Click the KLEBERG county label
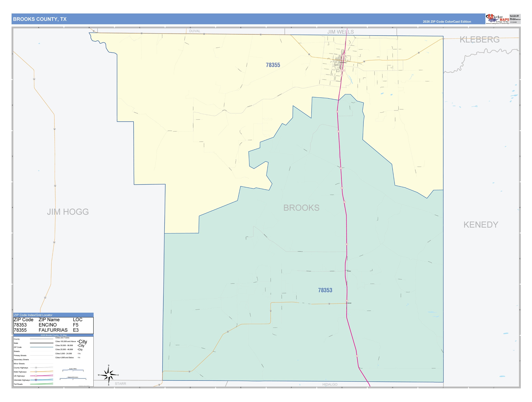Image resolution: width=532 pixels, height=402 pixels. click(x=479, y=39)
